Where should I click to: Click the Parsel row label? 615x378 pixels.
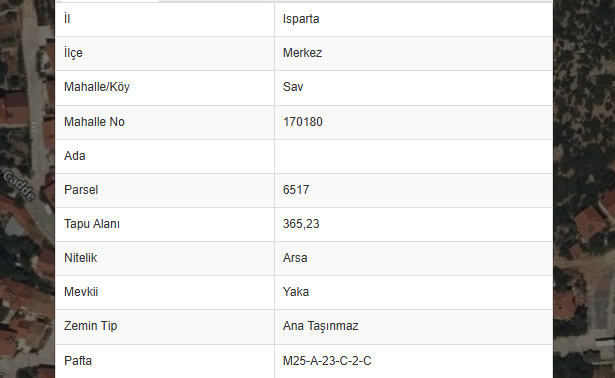pyautogui.click(x=81, y=190)
